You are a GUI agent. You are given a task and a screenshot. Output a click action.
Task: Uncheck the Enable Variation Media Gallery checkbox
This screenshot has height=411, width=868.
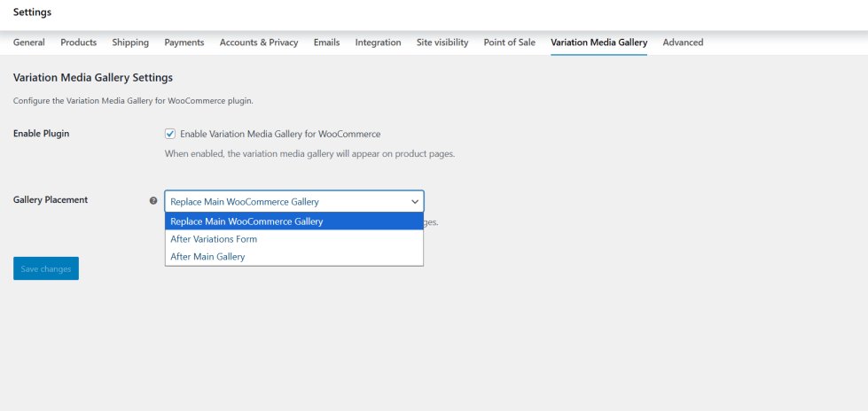pyautogui.click(x=170, y=135)
